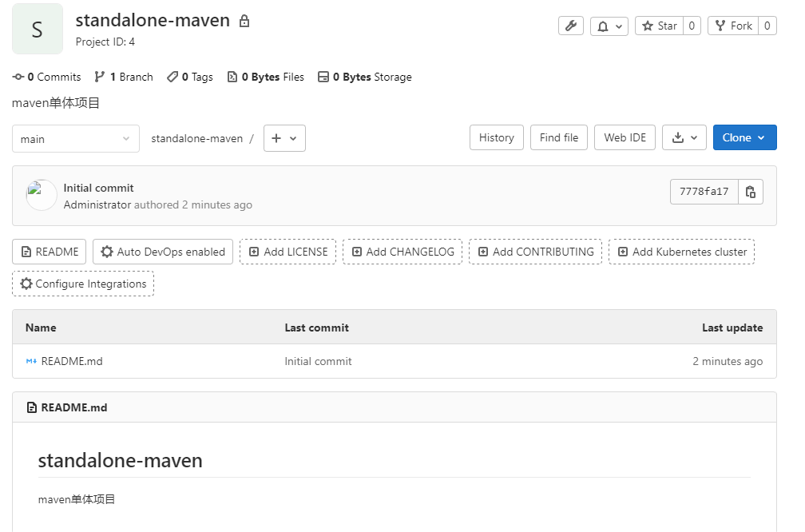Click the project description under the stats
805x532 pixels.
(x=56, y=103)
